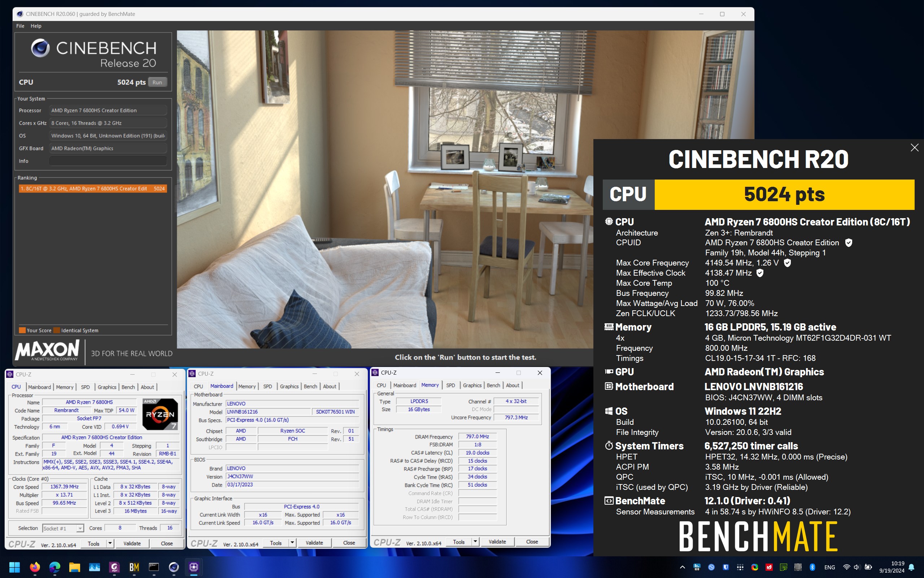Click the Threads count field showing 16

pos(170,528)
